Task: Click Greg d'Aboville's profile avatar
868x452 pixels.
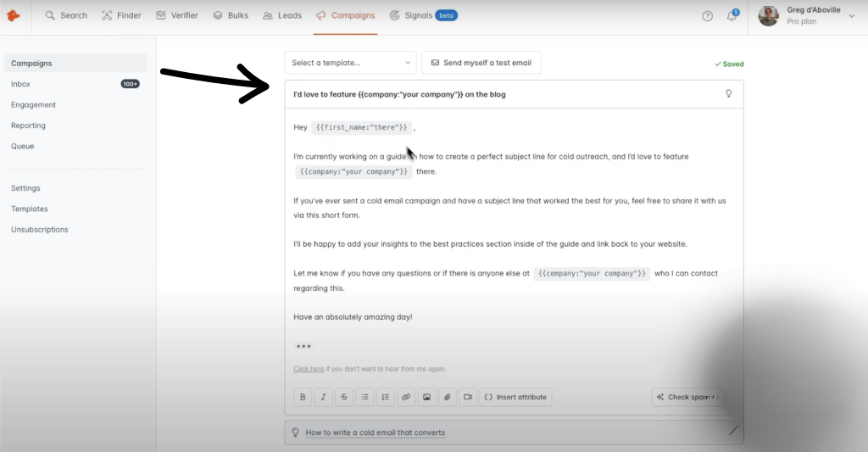Action: (768, 16)
